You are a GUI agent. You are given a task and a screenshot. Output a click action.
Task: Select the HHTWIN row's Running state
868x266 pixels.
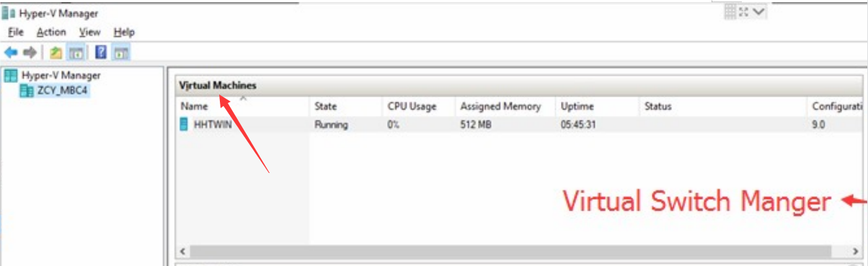[x=331, y=125]
